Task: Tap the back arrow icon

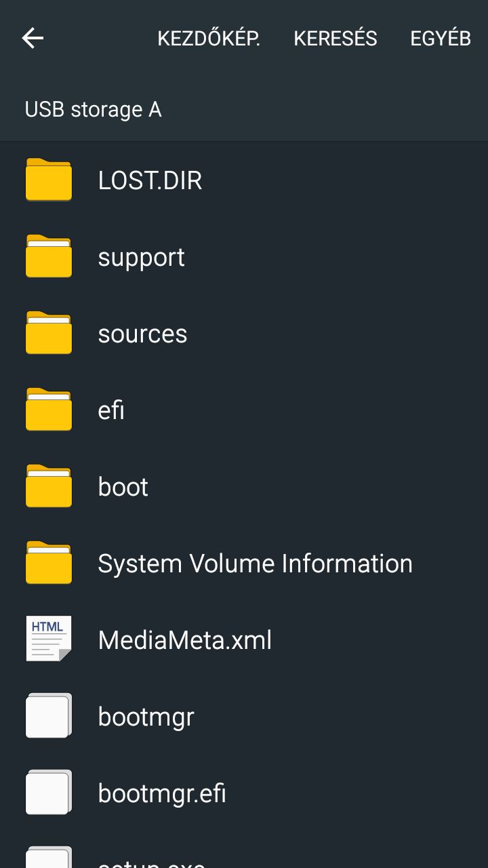Action: [x=33, y=38]
